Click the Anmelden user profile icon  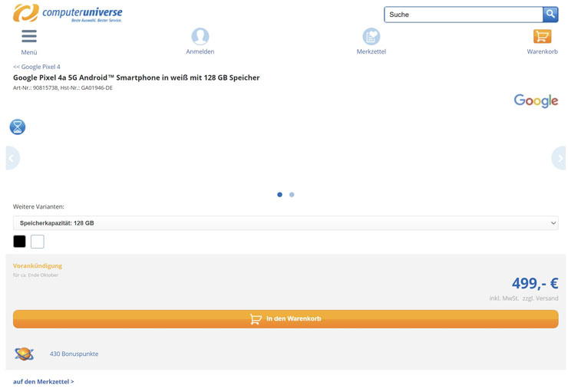click(200, 36)
